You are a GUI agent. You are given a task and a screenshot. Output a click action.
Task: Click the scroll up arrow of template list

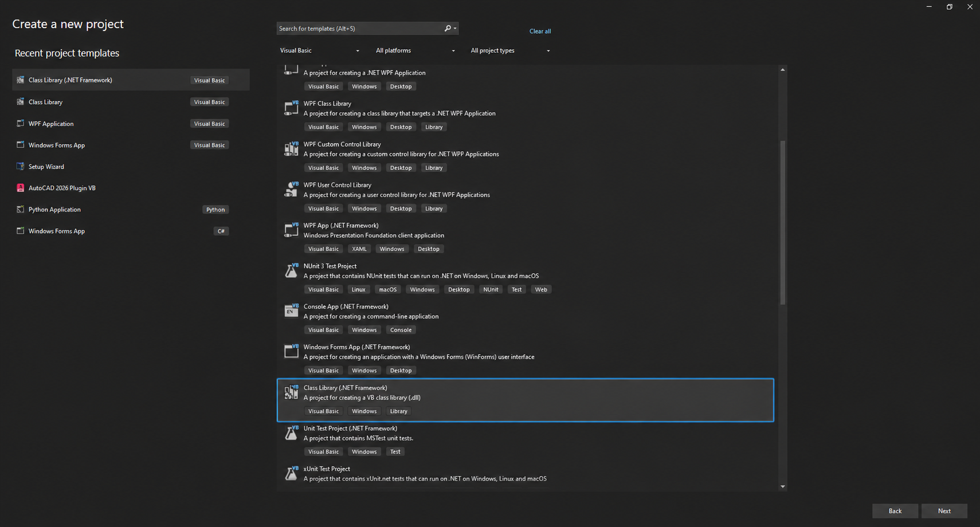pyautogui.click(x=782, y=70)
